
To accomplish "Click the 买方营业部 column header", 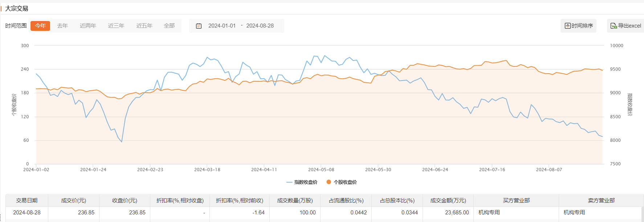I will click(x=516, y=201).
